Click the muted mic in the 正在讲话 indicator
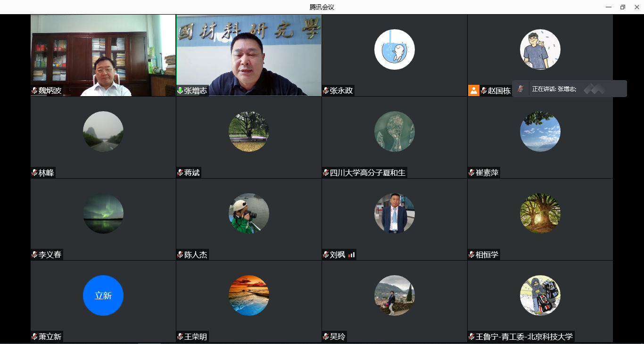The height and width of the screenshot is (344, 644). click(x=520, y=89)
